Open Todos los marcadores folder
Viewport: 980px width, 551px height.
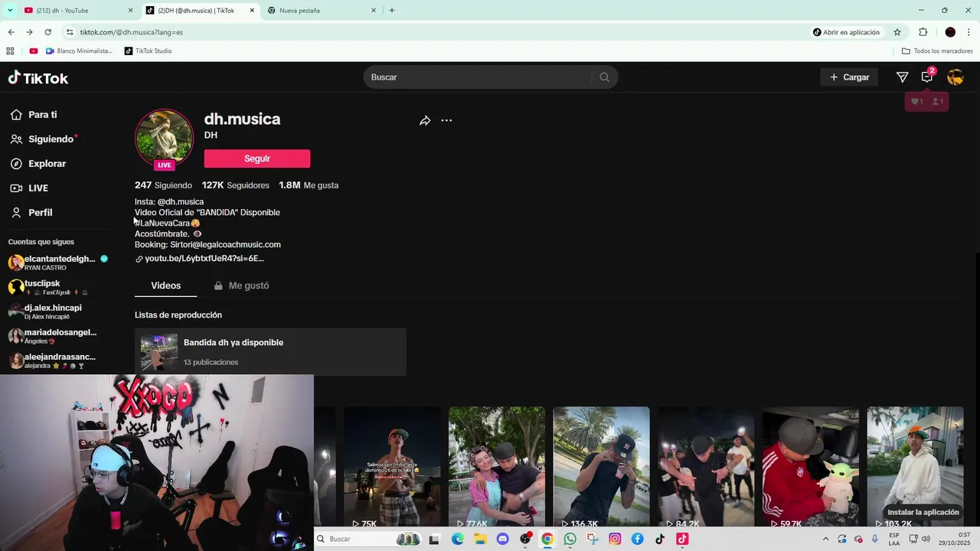coord(937,51)
